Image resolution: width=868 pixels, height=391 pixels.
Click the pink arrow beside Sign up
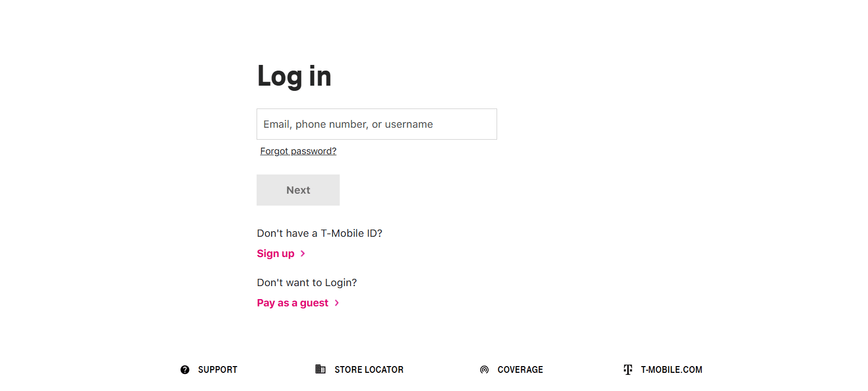(303, 254)
